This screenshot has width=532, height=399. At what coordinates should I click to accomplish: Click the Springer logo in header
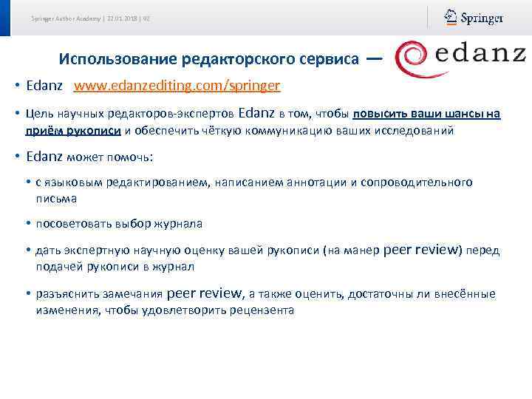coord(474,18)
